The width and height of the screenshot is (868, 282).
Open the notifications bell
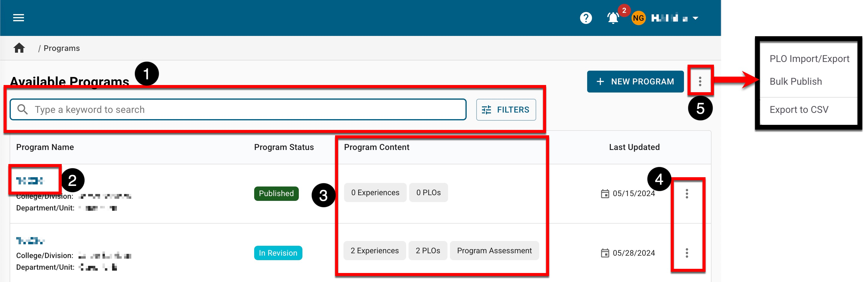tap(613, 18)
